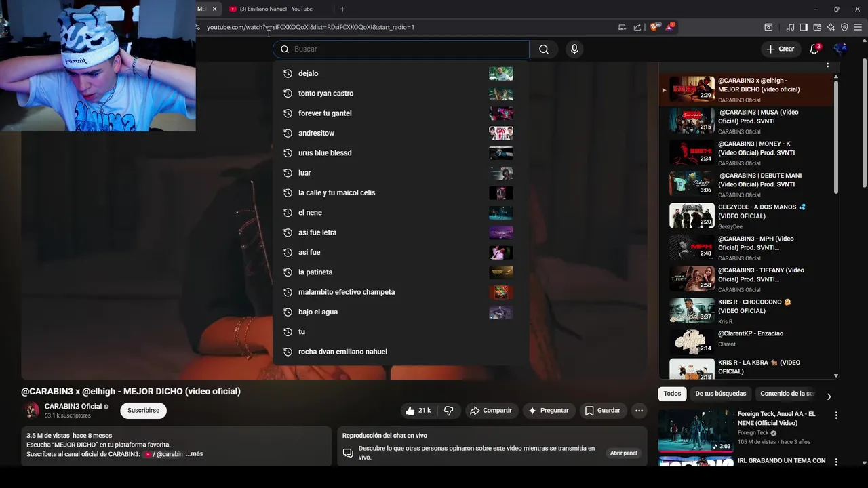This screenshot has width=868, height=488.
Task: Choose 'forever tu gantel' search suggestion
Action: (401, 113)
